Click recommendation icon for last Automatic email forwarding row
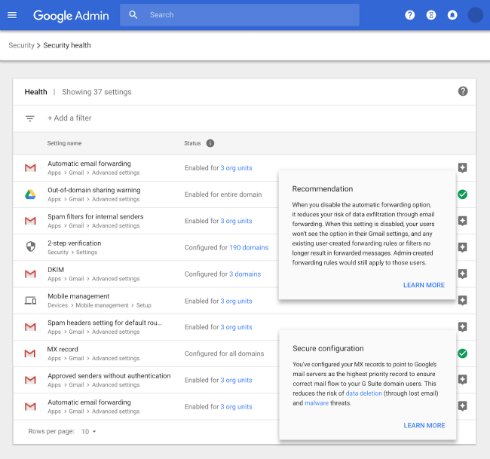Screen dimensions: 490x459 (462, 406)
